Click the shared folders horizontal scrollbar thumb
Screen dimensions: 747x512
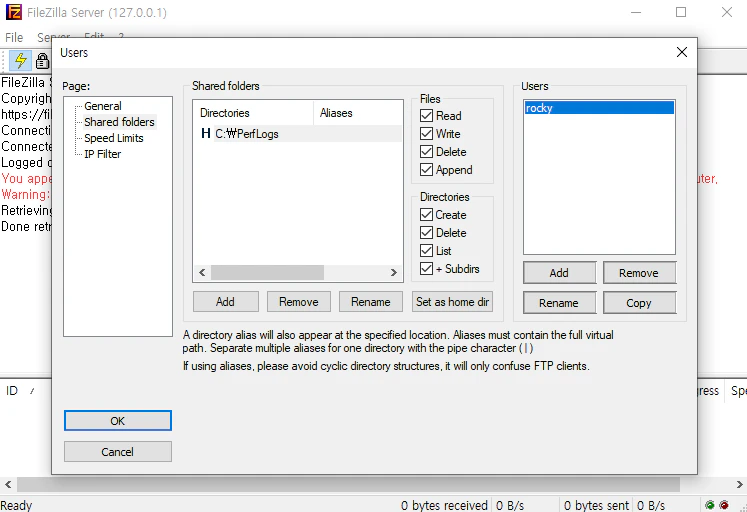click(267, 272)
